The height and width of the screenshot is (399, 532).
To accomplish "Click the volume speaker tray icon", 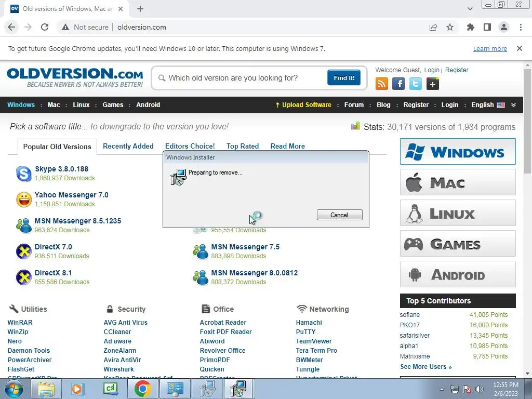I will coord(480,389).
